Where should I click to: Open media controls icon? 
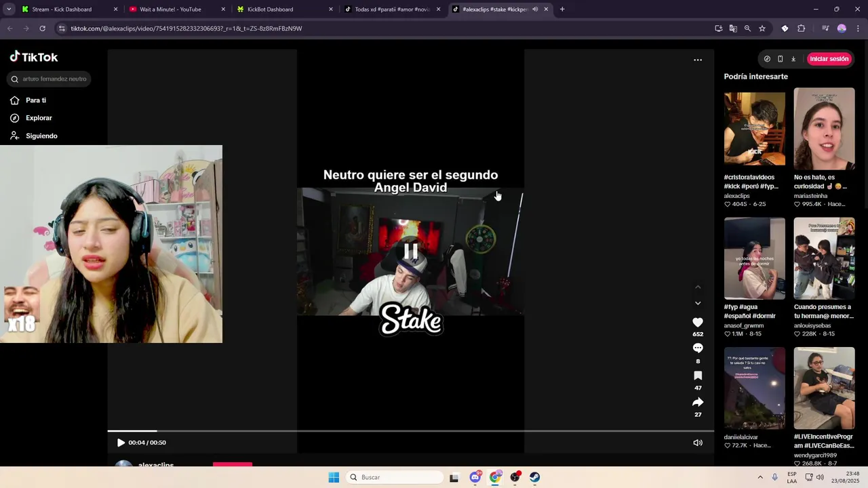click(825, 28)
